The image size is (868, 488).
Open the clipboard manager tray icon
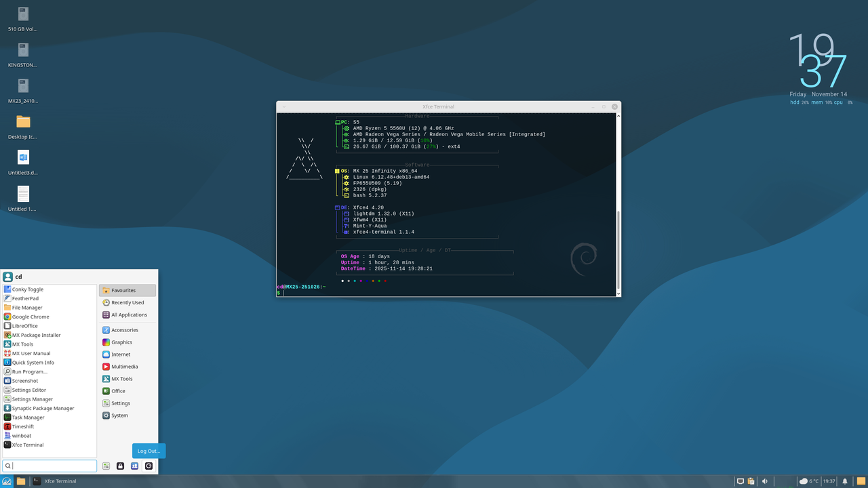752,481
